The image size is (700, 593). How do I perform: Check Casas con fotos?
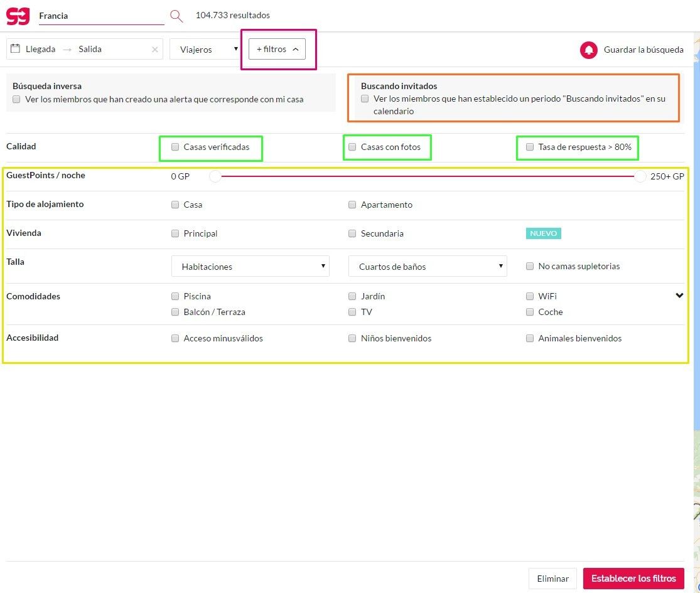352,147
